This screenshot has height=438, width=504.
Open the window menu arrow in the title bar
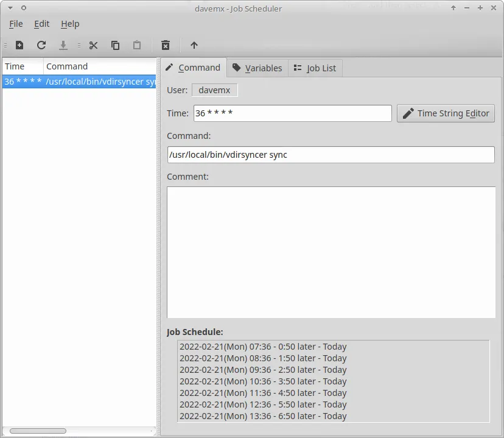click(x=10, y=8)
